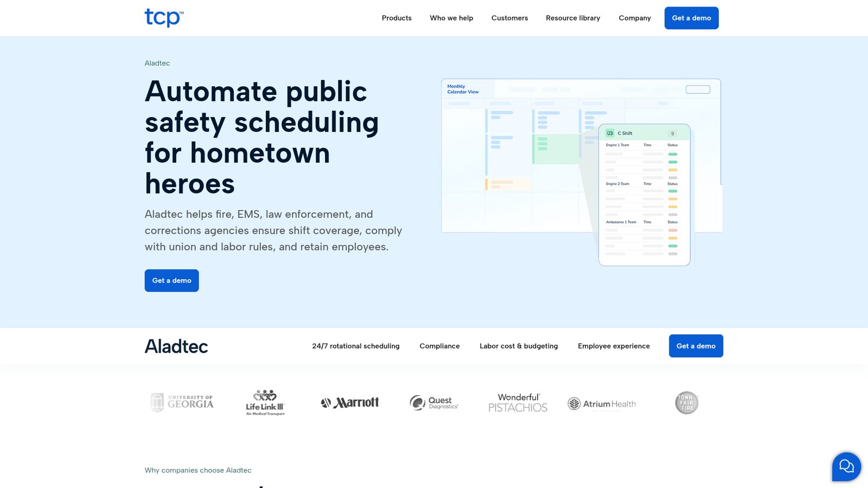Click the University of Georgia logo
868x488 pixels.
tap(182, 402)
